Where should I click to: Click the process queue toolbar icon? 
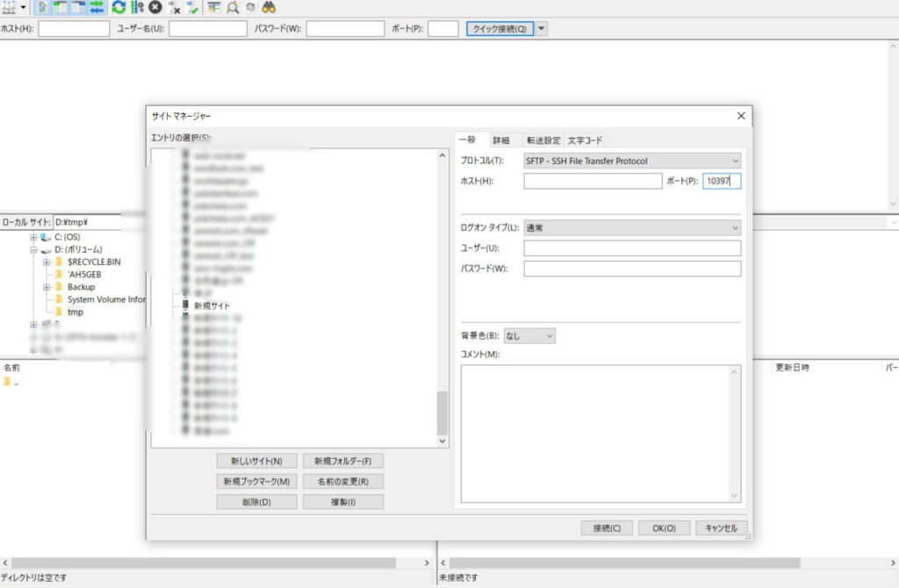137,7
